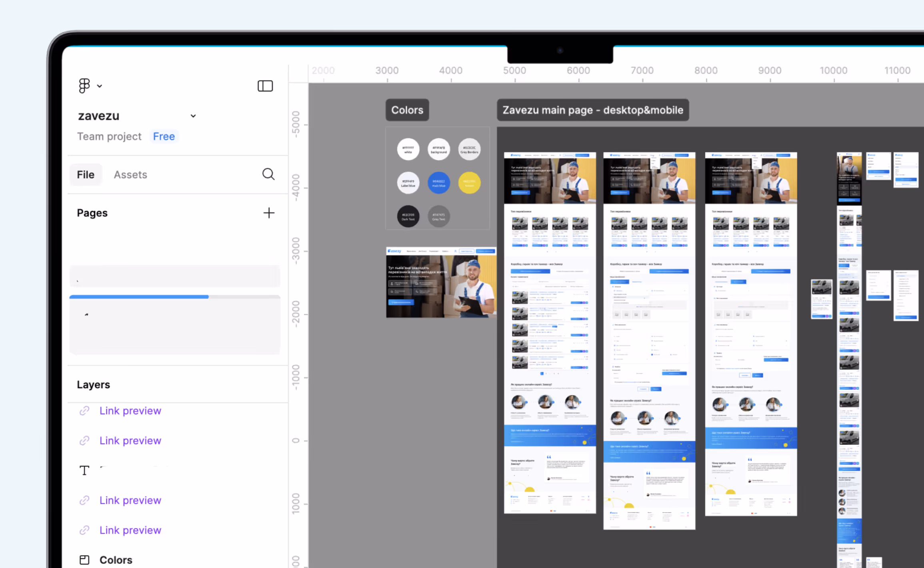This screenshot has height=568, width=924.
Task: Click 7000 on the horizontal ruler
Action: 642,70
